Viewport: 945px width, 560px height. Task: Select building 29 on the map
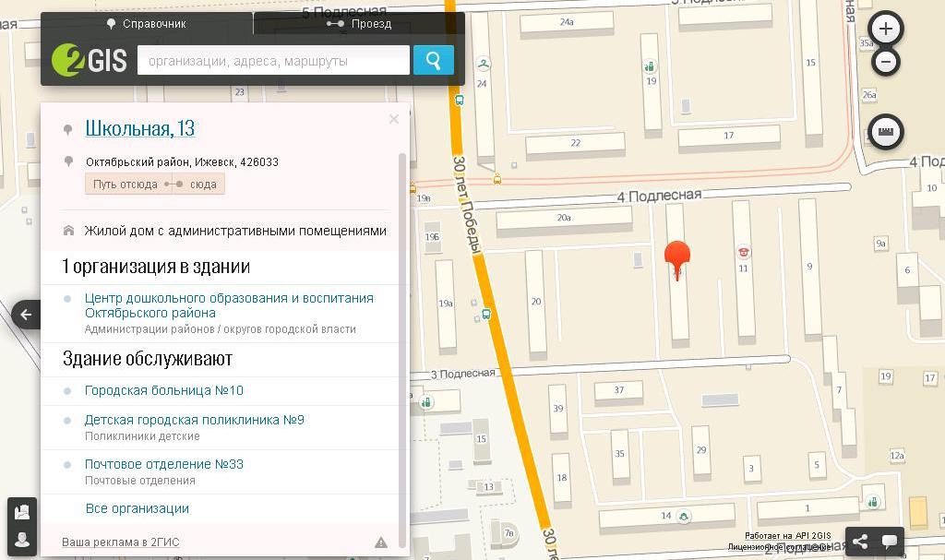click(x=701, y=450)
